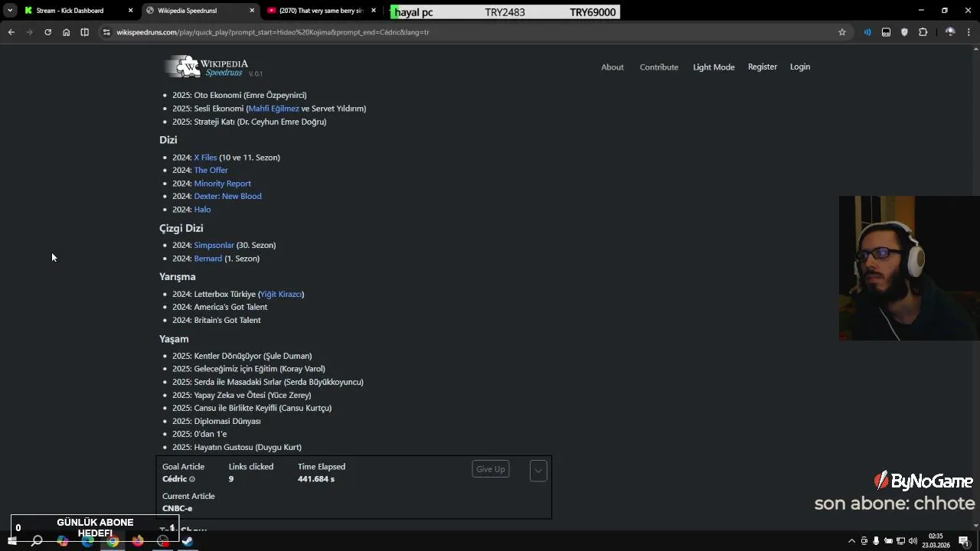Click the Time Elapsed value
Screen dimensions: 980x551
pos(316,479)
